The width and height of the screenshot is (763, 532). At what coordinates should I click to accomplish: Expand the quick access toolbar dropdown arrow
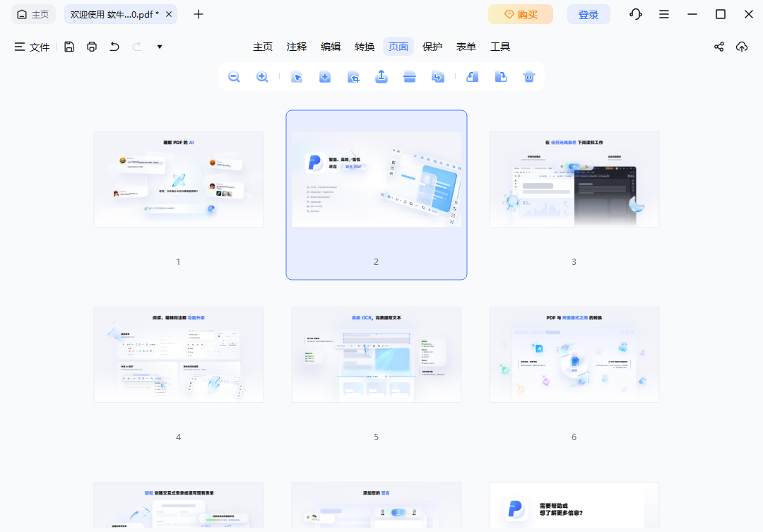pos(160,47)
